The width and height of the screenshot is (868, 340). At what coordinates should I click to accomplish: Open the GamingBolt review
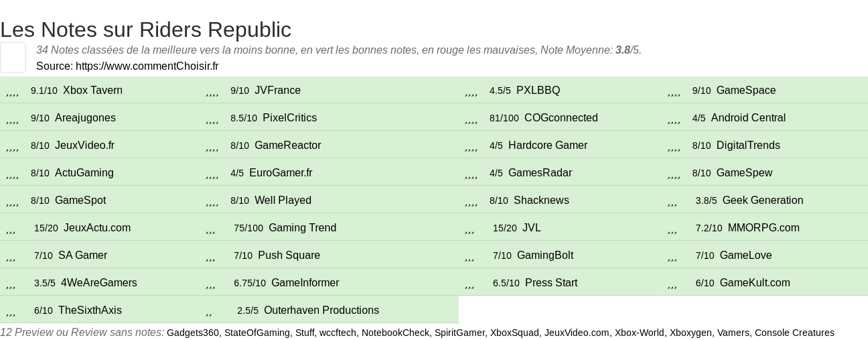coord(545,256)
